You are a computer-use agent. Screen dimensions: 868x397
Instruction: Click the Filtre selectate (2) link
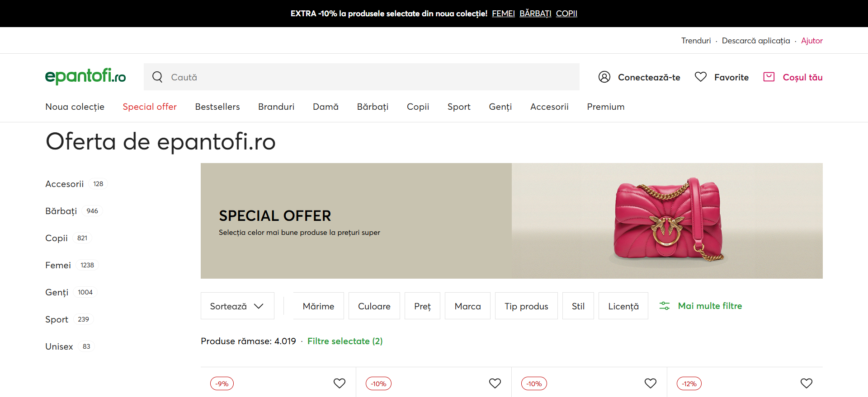point(345,341)
